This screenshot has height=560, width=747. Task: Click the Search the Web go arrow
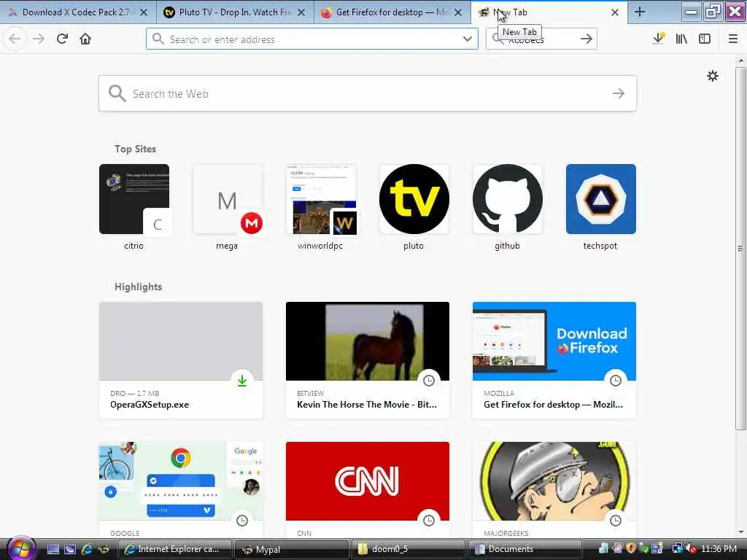[618, 93]
